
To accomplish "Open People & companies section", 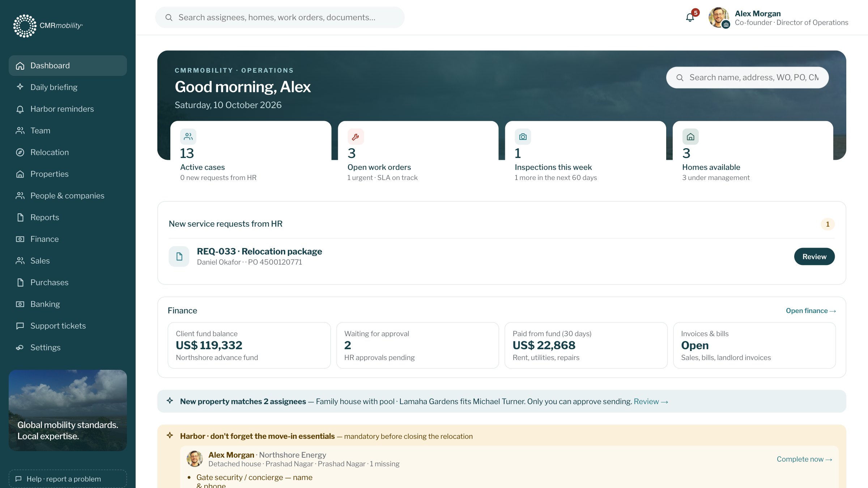I will pyautogui.click(x=68, y=196).
